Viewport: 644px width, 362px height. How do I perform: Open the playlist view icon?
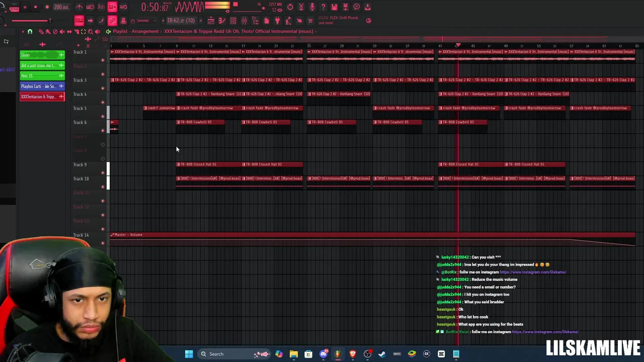tap(211, 21)
